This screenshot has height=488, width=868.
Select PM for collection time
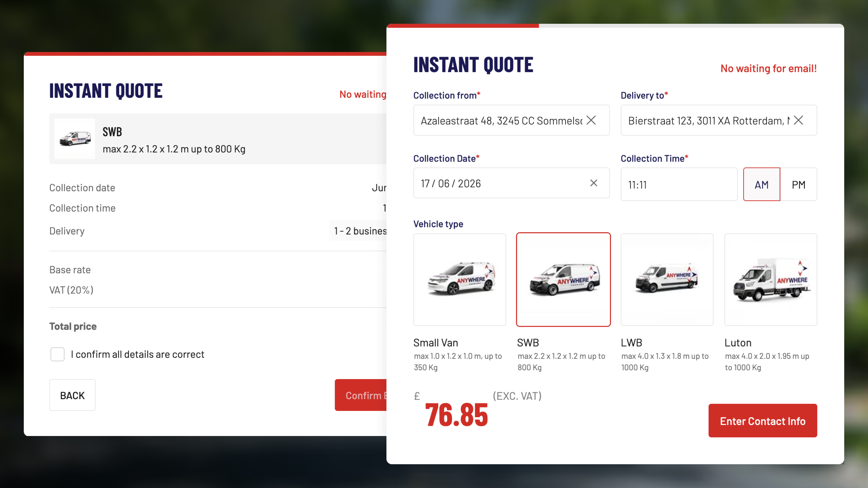(799, 184)
